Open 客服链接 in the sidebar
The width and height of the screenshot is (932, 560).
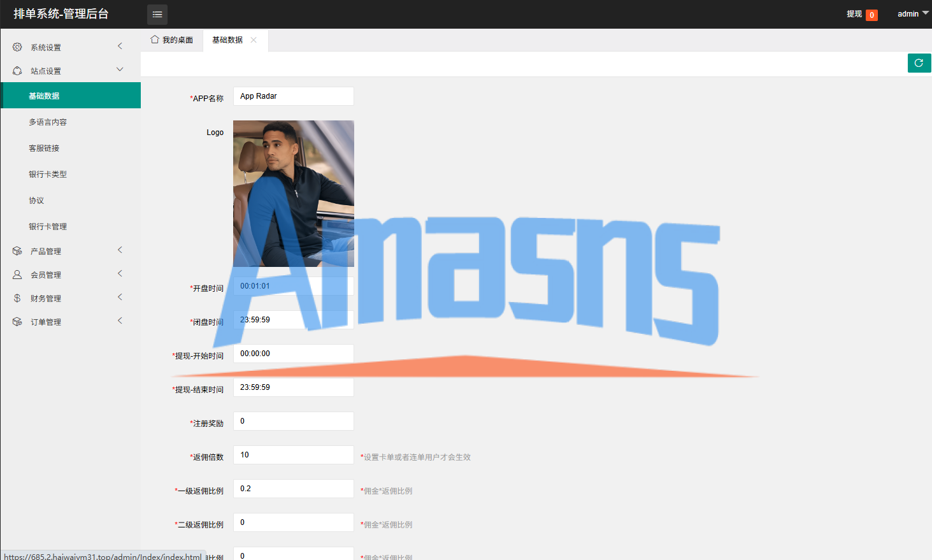[71, 148]
